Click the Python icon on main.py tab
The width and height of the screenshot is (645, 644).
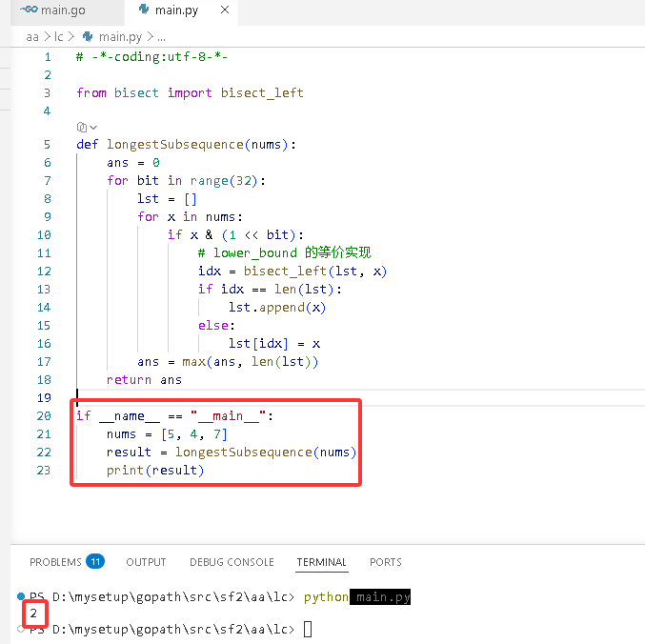(144, 9)
